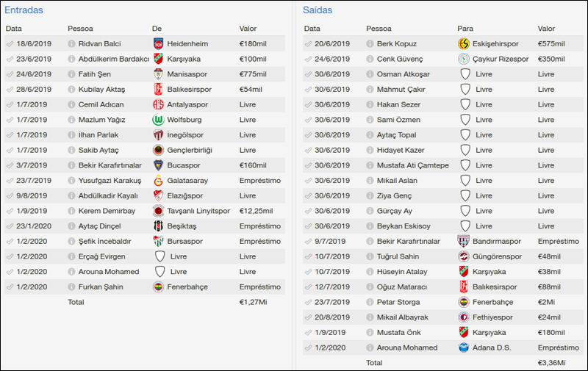Click the Wolfsburg club badge

[x=158, y=120]
